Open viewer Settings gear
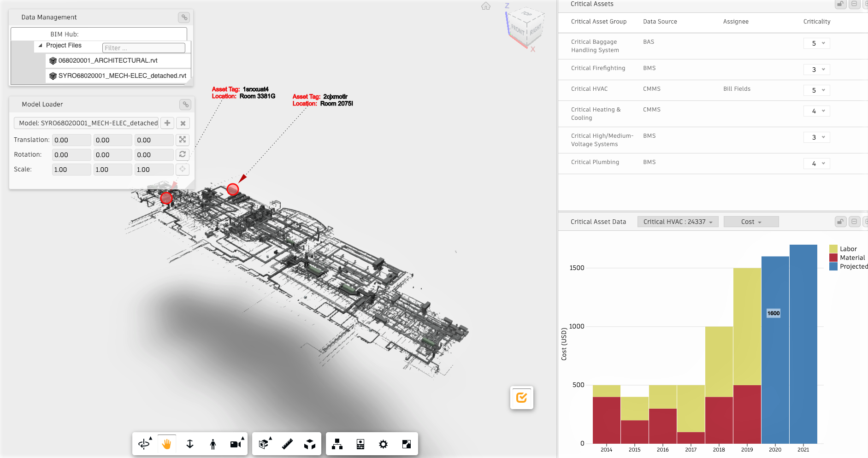The image size is (868, 458). (x=383, y=444)
